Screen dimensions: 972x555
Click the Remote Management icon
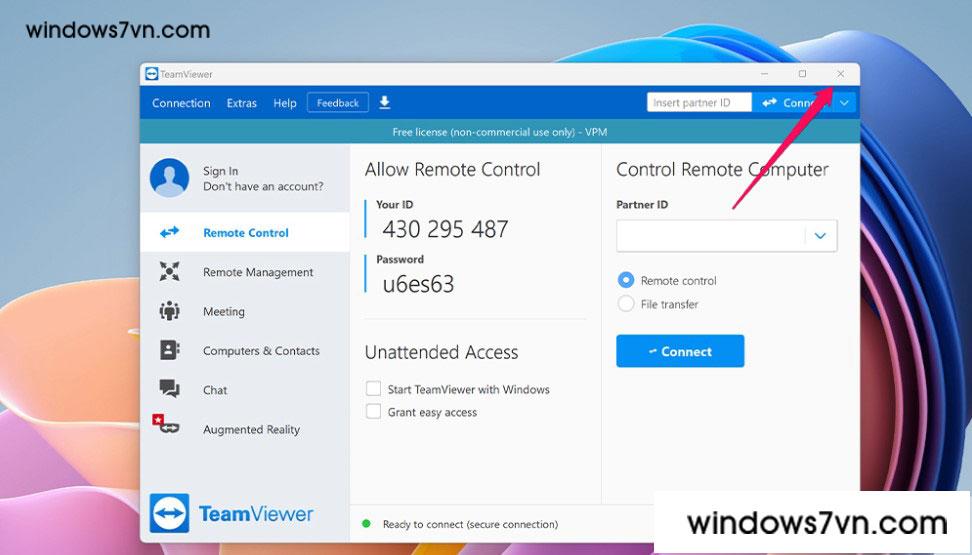(169, 272)
